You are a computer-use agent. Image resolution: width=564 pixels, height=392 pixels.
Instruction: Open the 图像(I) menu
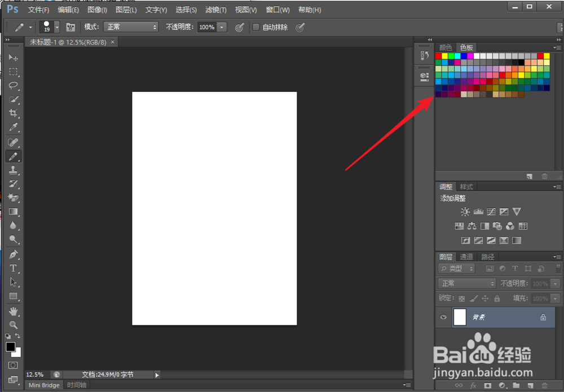click(x=97, y=10)
